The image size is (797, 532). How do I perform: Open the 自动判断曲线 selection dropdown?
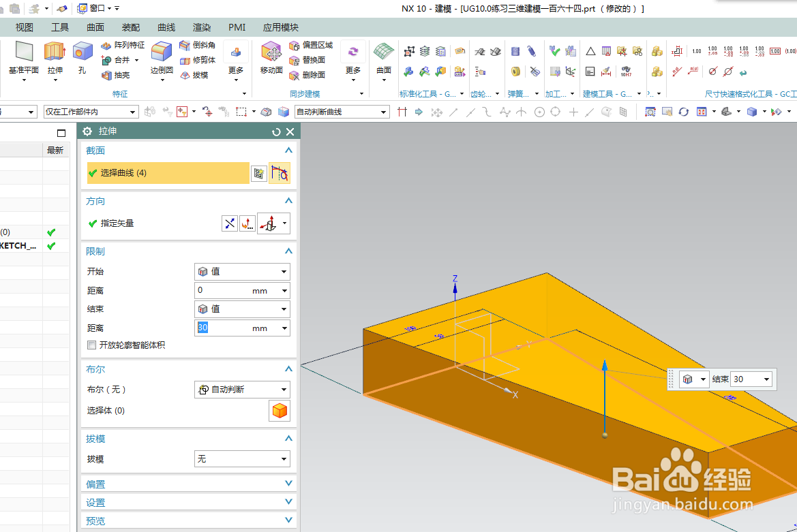(x=342, y=112)
